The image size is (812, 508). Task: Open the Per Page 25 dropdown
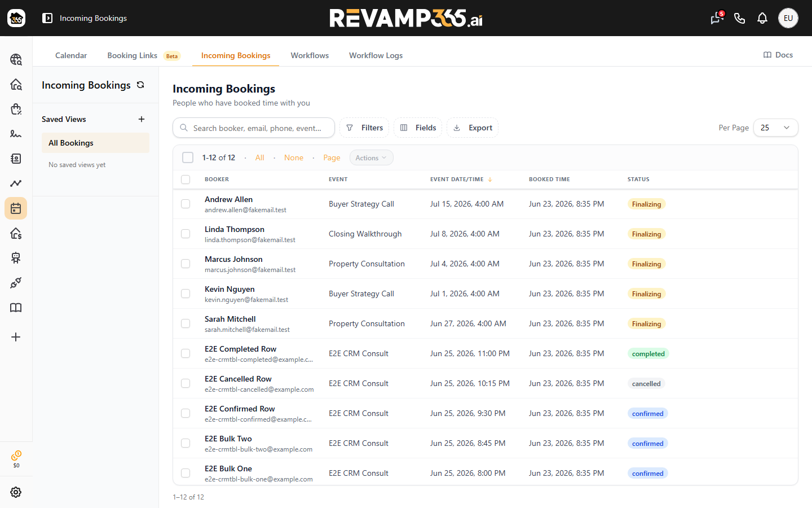[x=775, y=128]
